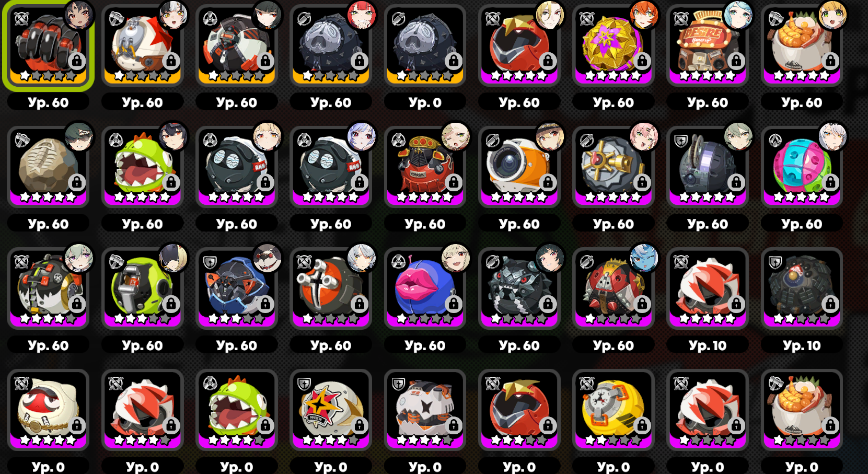The width and height of the screenshot is (868, 474).
Task: Select the yellow hazard-striped engine
Action: click(x=613, y=410)
